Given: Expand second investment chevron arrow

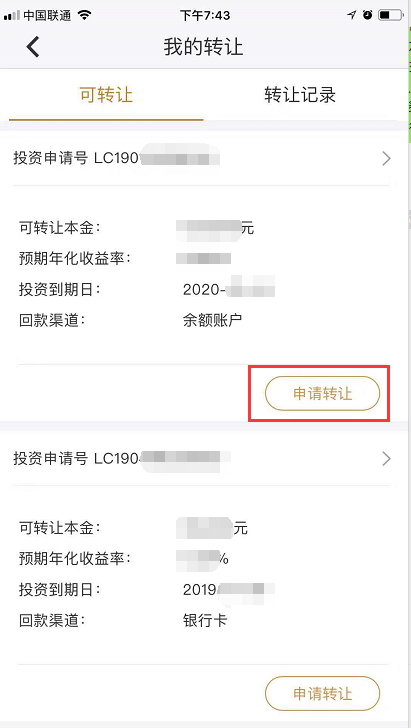Looking at the screenshot, I should [x=386, y=459].
